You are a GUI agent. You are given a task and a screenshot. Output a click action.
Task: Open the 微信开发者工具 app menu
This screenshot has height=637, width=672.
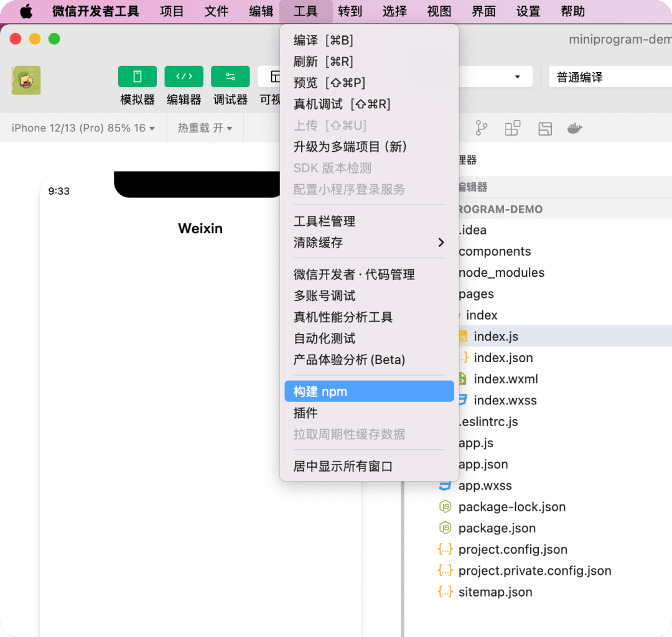pos(96,12)
